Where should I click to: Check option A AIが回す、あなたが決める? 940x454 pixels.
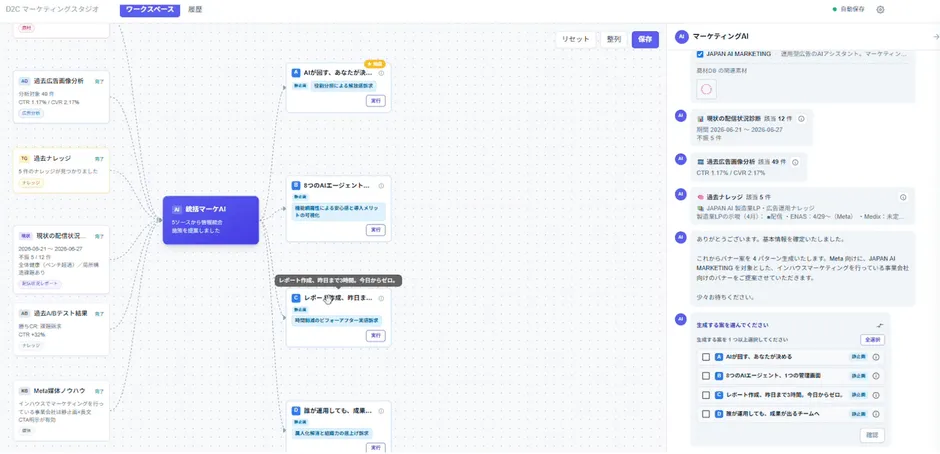(706, 357)
